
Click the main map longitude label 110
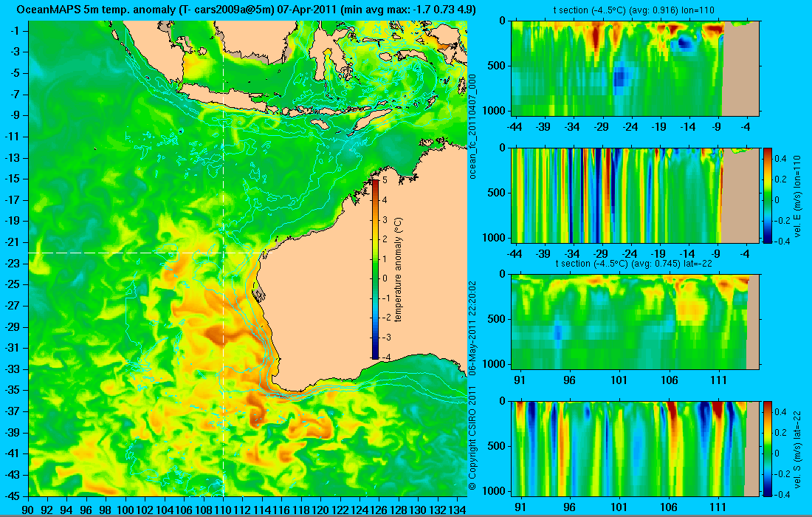223,510
